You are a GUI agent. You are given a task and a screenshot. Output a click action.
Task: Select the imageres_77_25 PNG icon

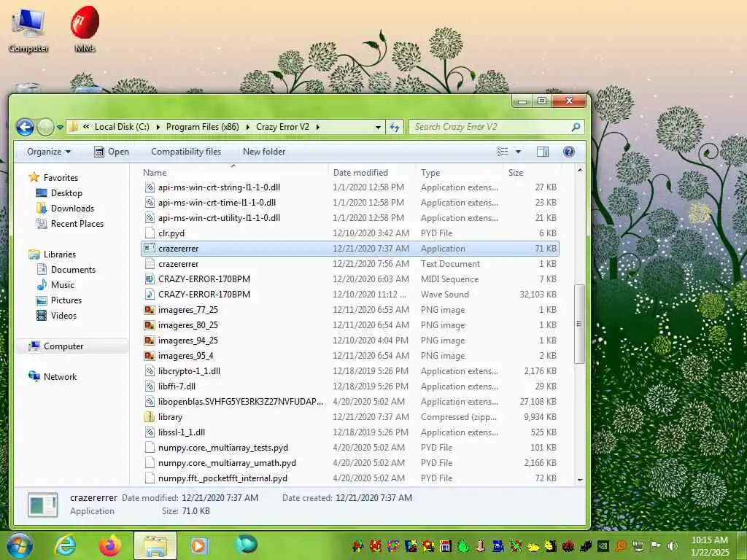[x=150, y=309]
